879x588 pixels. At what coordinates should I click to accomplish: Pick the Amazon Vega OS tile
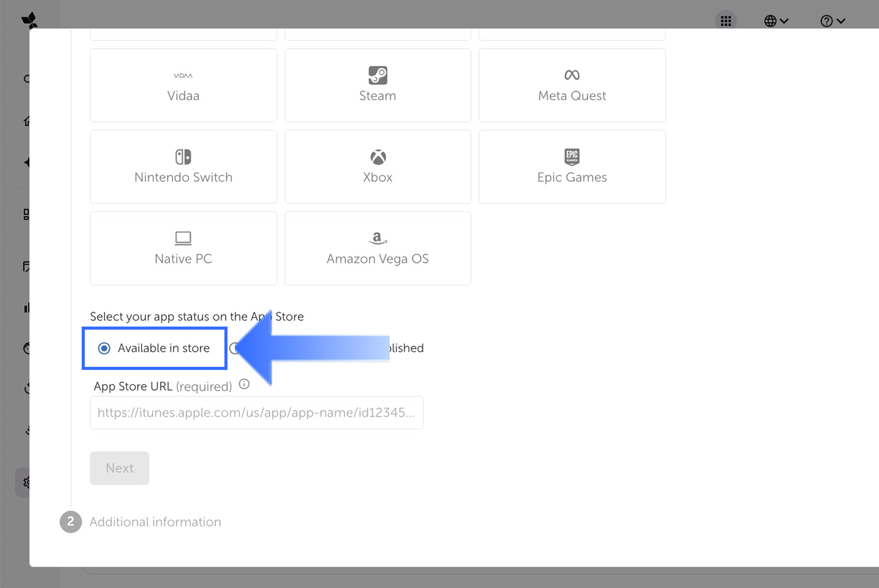coord(377,248)
